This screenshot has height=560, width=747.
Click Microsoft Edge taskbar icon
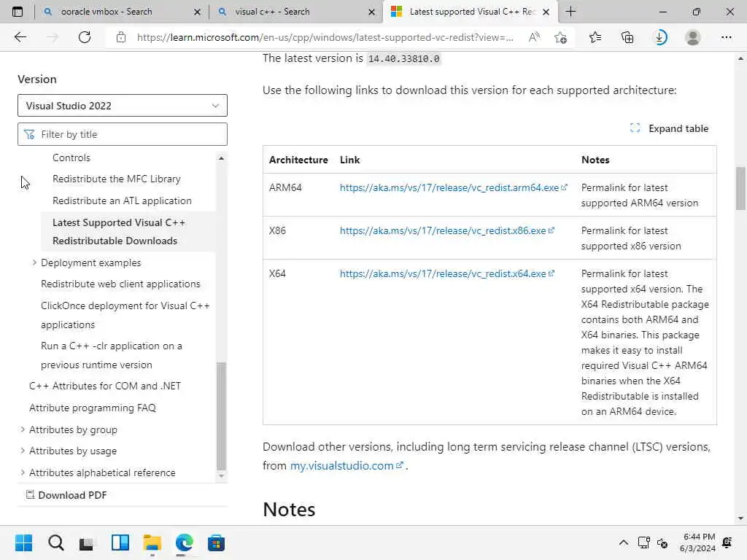pyautogui.click(x=184, y=542)
